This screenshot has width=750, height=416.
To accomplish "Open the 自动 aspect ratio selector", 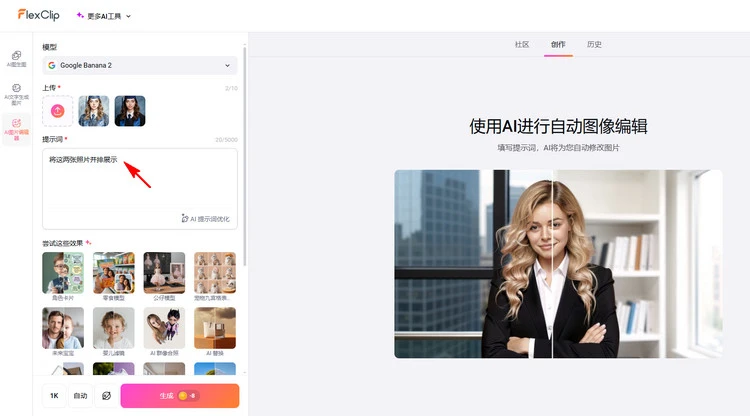I will pos(80,396).
